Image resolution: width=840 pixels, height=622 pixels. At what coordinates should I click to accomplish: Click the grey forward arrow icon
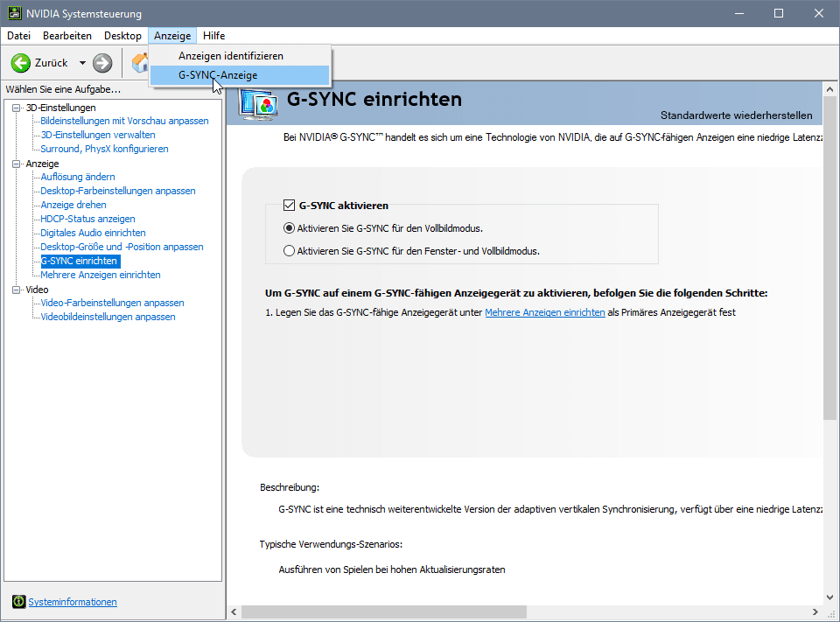pos(102,63)
